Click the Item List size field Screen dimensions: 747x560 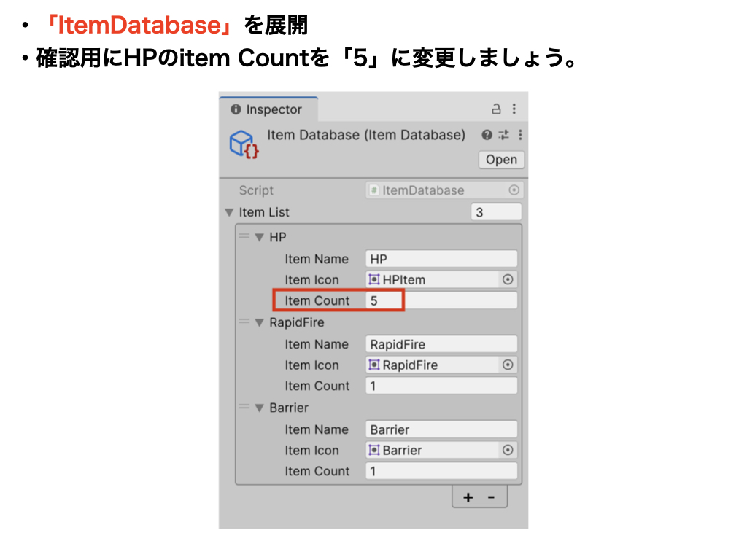[496, 212]
